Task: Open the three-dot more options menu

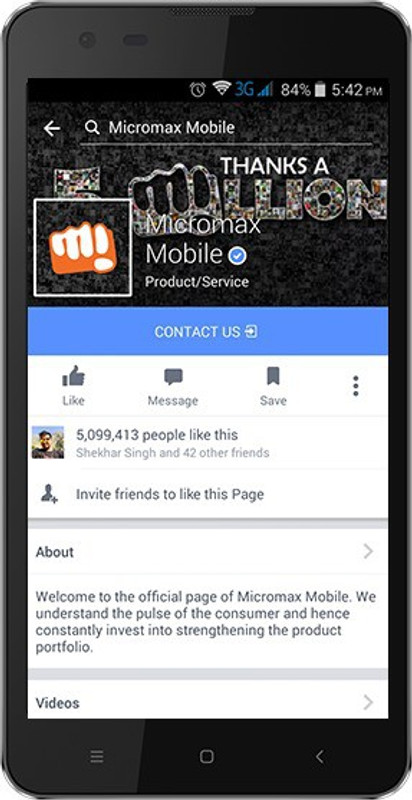Action: tap(356, 386)
